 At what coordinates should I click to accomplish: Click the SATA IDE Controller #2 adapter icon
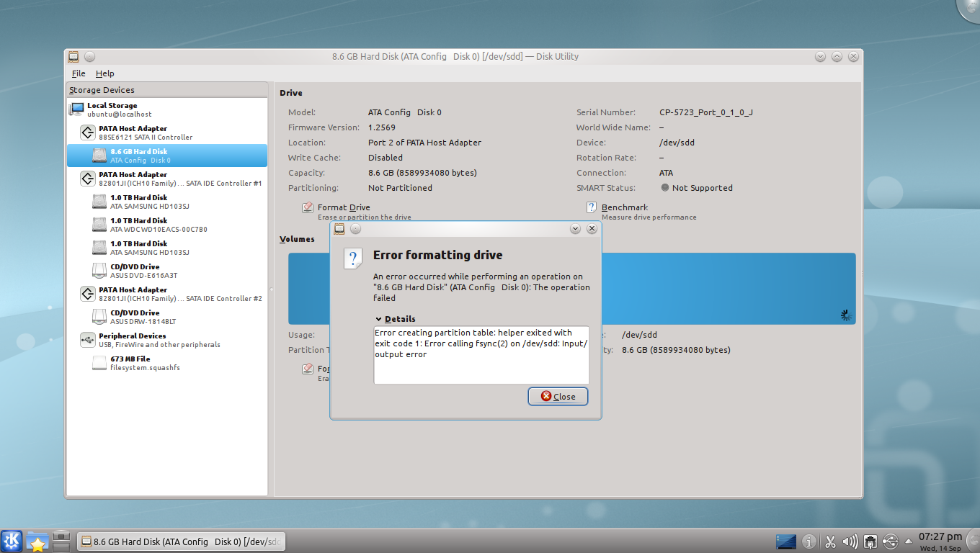pyautogui.click(x=88, y=294)
